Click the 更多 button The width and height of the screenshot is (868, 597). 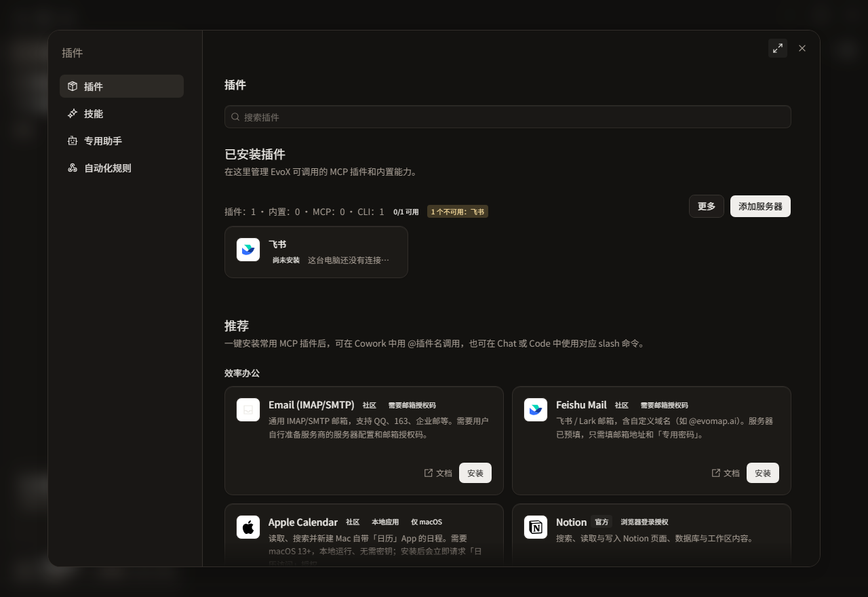pyautogui.click(x=707, y=206)
